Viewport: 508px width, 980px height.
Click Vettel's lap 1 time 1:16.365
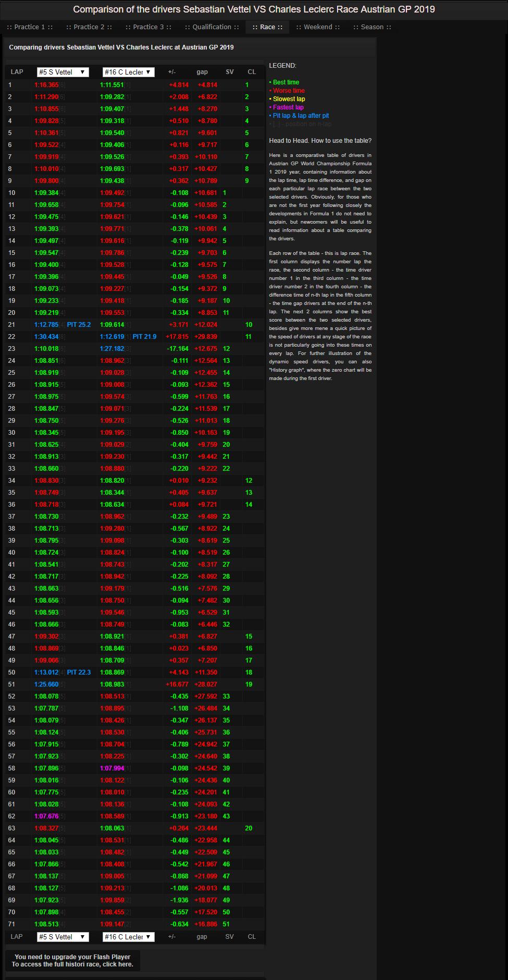click(x=46, y=85)
